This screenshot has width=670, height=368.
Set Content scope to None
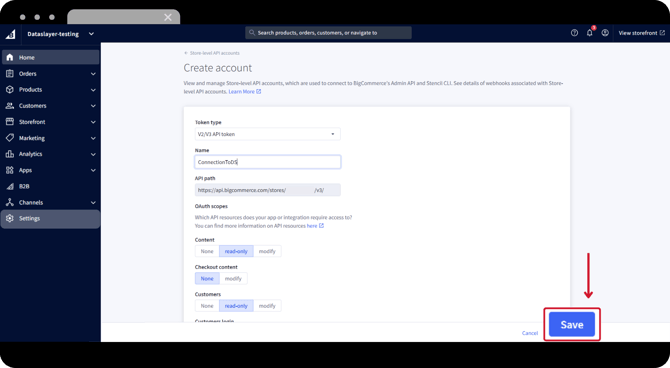[207, 251]
